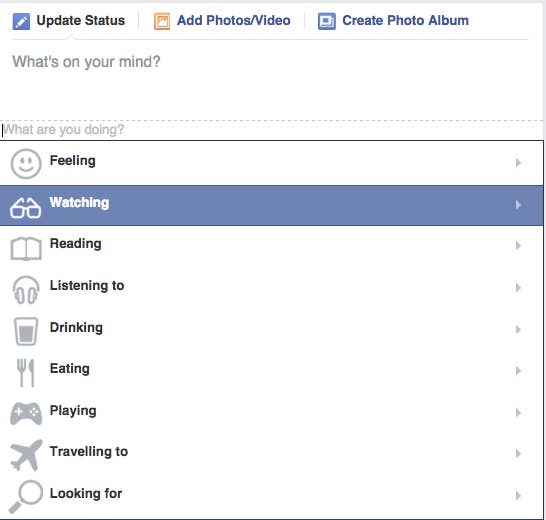Select the Eating fork and knife icon

click(25, 373)
